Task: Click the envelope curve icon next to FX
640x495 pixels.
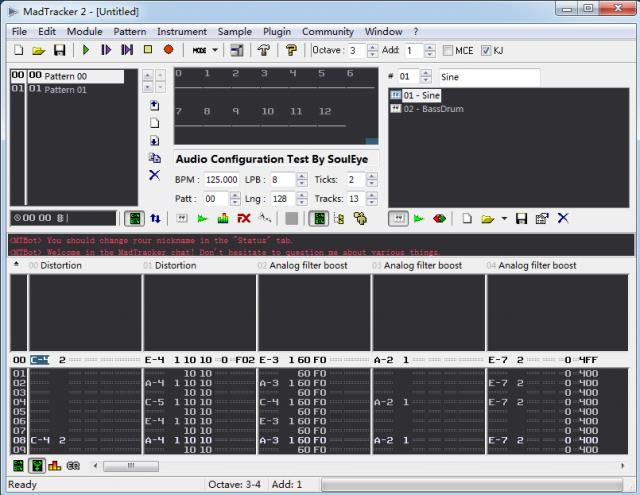Action: click(x=264, y=218)
